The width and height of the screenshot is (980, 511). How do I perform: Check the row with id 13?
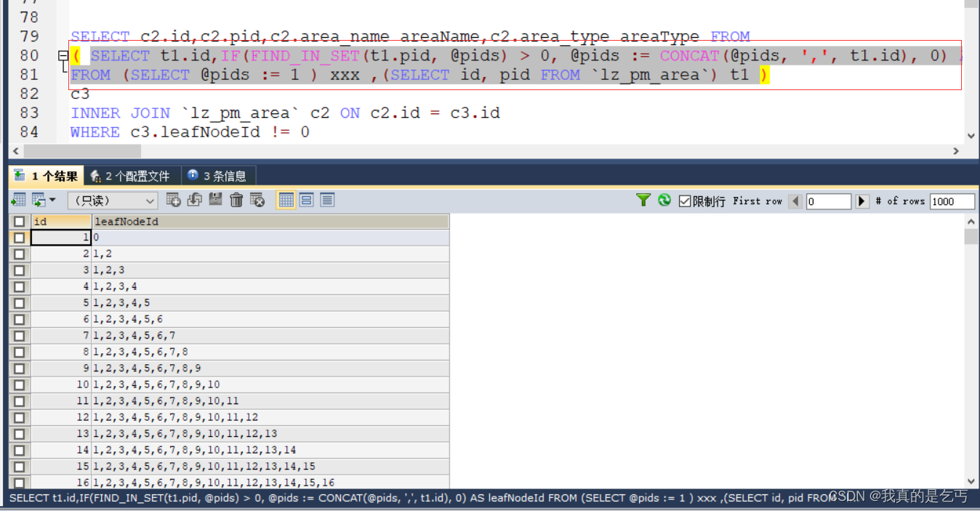click(x=19, y=434)
